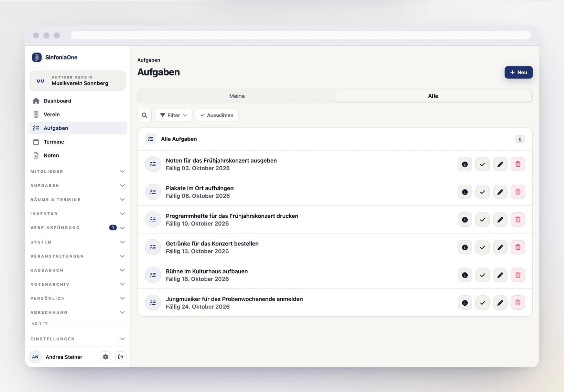Screen dimensions: 564x392
Task: Click the due date Fällig 24. Oktober 2026
Action: [198, 307]
